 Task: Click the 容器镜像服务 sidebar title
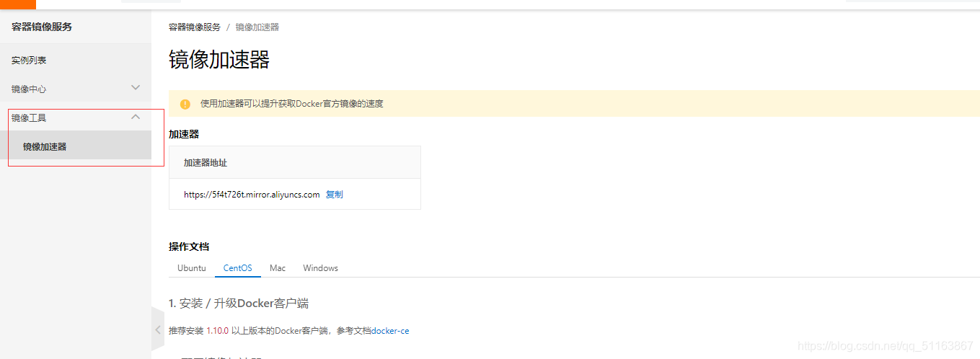tap(42, 27)
